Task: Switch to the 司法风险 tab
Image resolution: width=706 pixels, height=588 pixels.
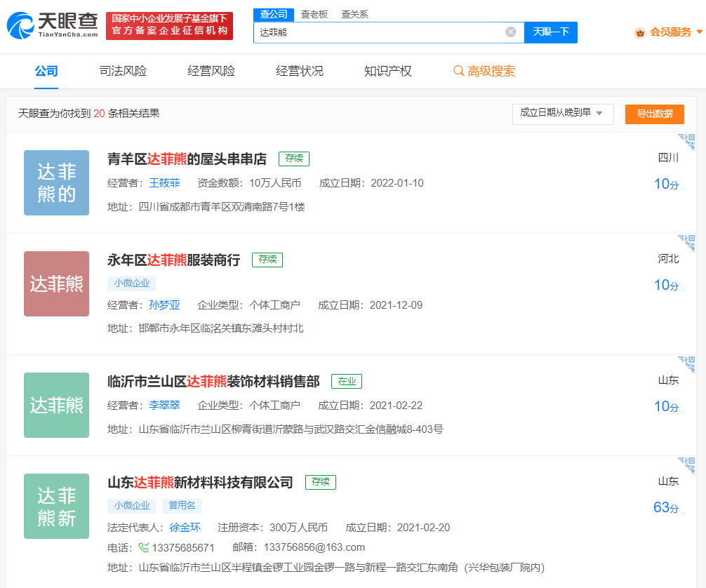Action: point(123,71)
